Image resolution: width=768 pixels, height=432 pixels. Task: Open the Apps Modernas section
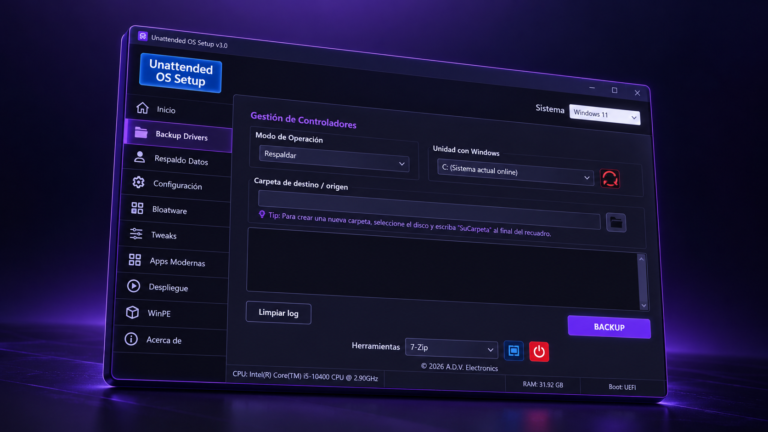click(x=172, y=261)
